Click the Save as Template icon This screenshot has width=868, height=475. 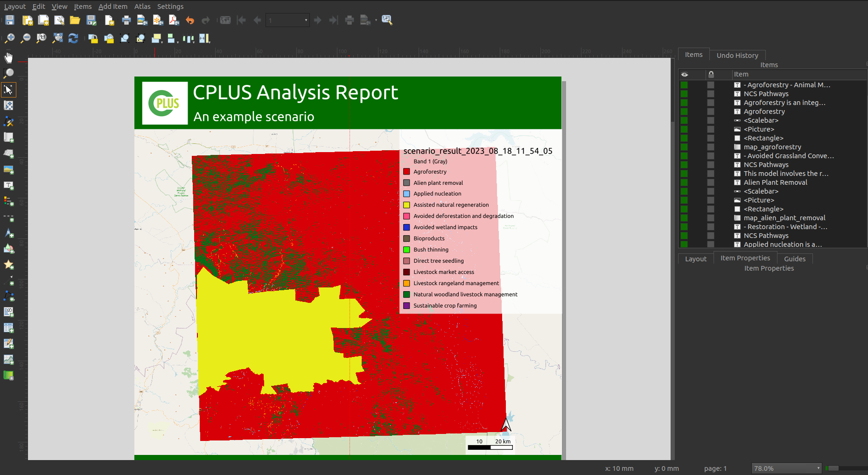click(91, 20)
